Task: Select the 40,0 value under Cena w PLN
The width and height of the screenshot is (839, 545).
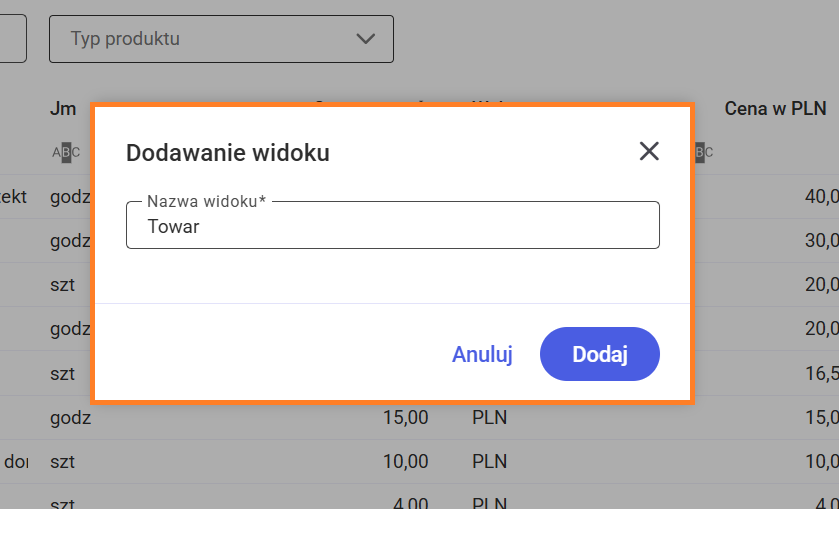Action: point(821,196)
